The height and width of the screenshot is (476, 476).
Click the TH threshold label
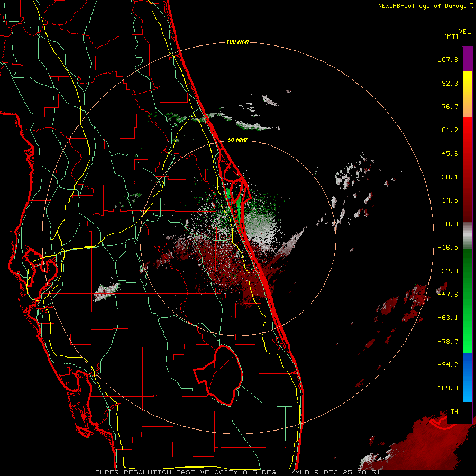point(454,412)
